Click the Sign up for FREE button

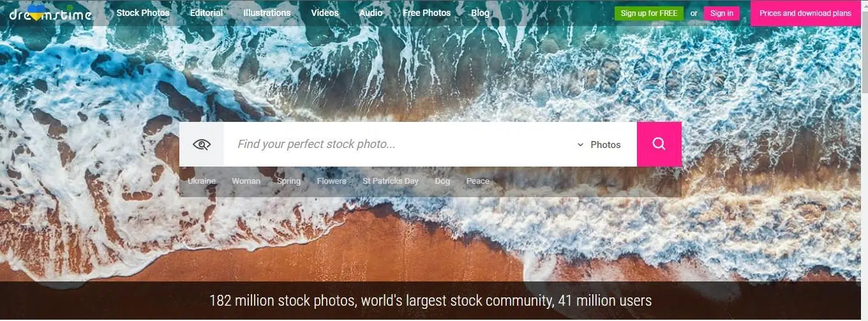pyautogui.click(x=649, y=13)
